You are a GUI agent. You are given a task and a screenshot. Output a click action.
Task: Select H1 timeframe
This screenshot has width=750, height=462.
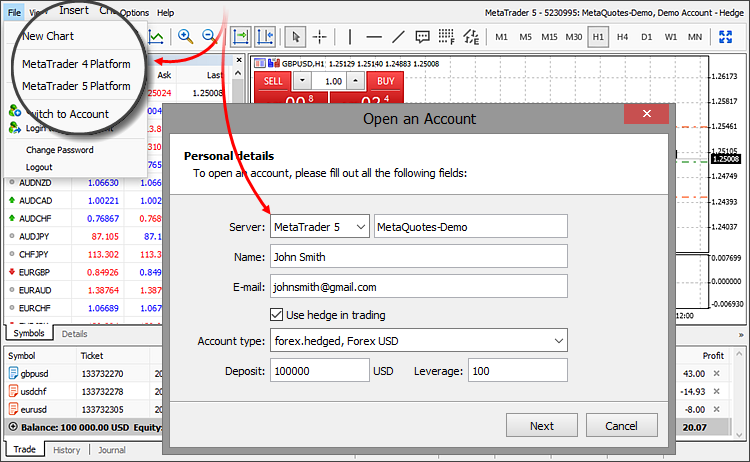598,37
